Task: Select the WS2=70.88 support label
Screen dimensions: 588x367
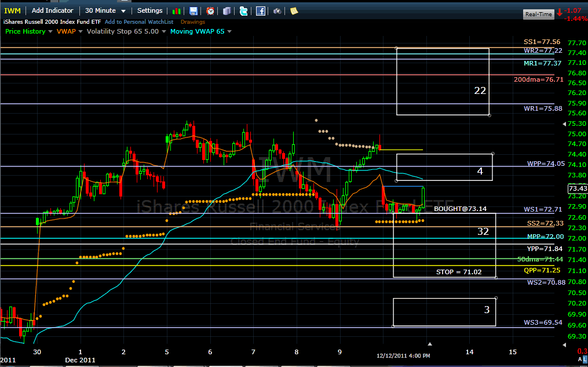Action: pyautogui.click(x=546, y=282)
